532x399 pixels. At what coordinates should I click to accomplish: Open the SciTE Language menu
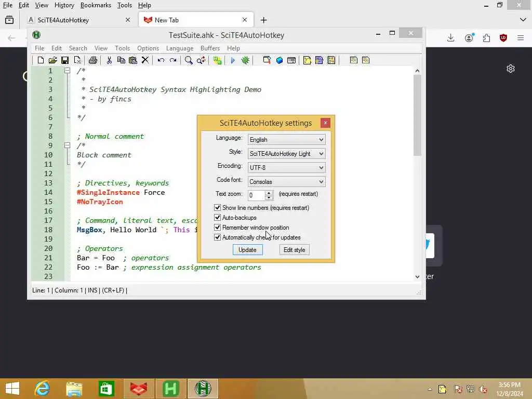tap(180, 48)
